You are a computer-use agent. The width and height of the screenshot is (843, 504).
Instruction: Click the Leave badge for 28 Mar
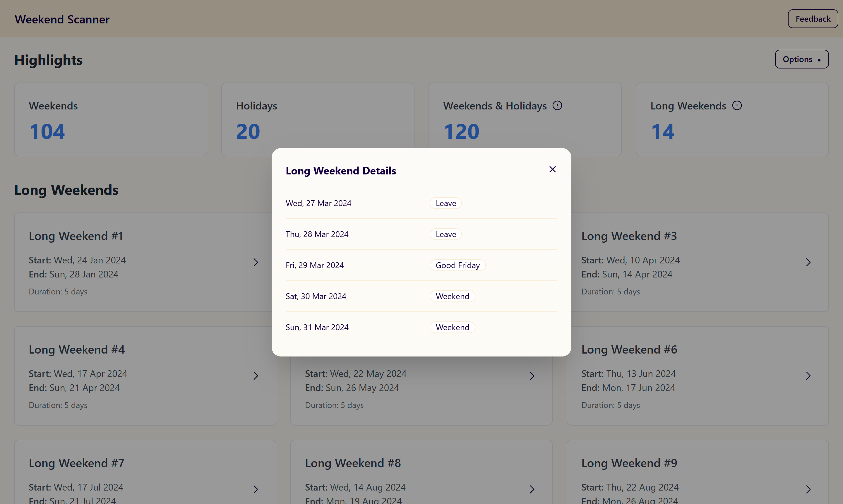coord(446,234)
